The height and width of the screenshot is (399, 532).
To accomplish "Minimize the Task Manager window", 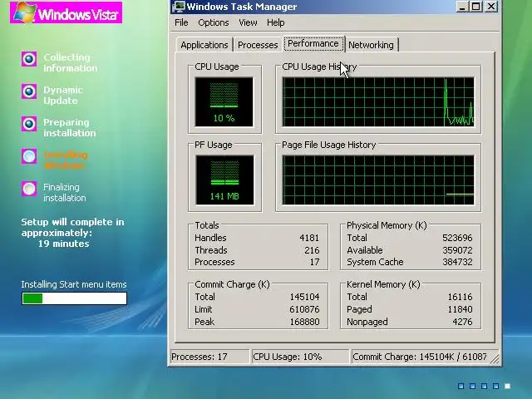I will pos(462,7).
